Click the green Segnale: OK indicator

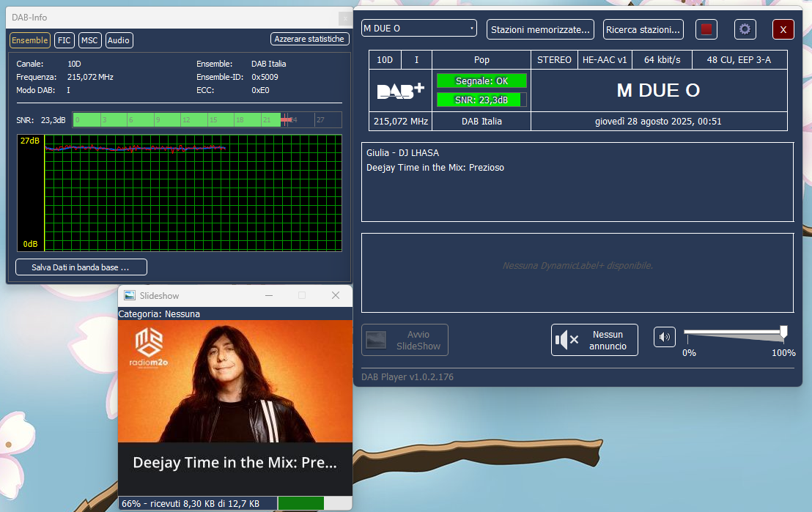pyautogui.click(x=481, y=81)
